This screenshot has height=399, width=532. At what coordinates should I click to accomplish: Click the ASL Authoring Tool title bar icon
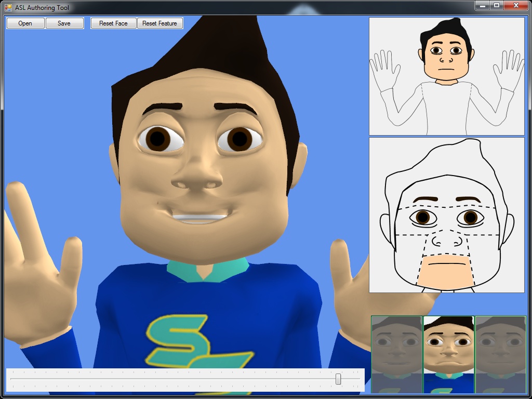coord(8,8)
